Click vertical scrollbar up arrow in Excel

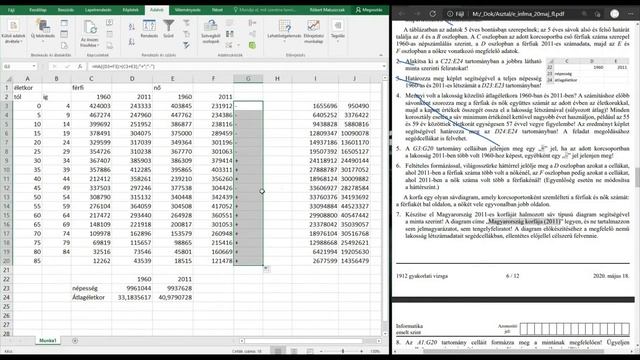point(385,78)
